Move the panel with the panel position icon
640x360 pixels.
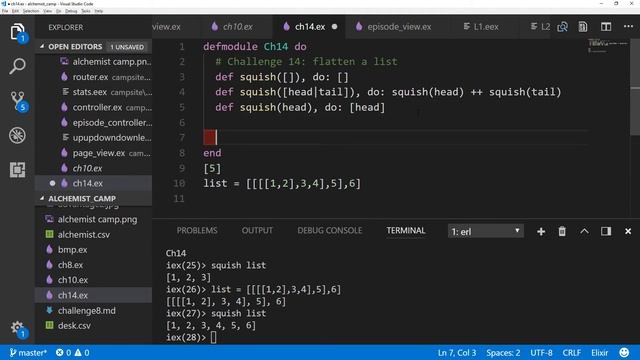click(606, 231)
